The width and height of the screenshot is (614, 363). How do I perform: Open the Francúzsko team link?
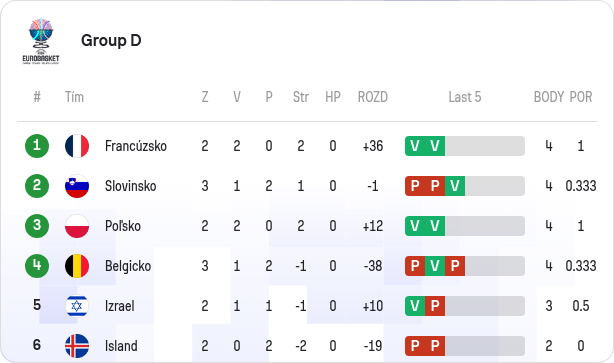pyautogui.click(x=136, y=146)
